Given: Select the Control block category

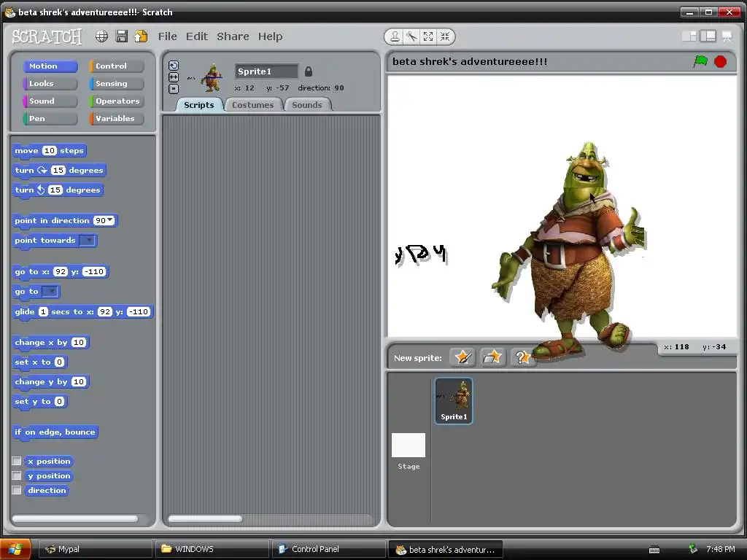Looking at the screenshot, I should (116, 66).
